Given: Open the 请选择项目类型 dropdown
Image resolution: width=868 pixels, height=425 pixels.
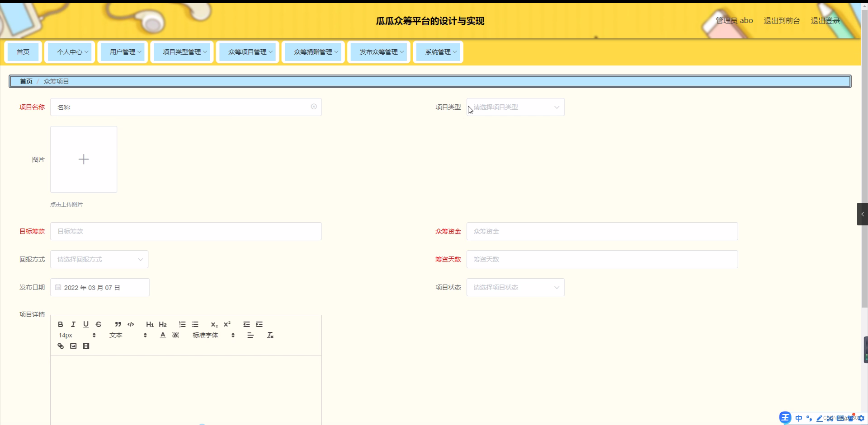Looking at the screenshot, I should click(x=515, y=107).
